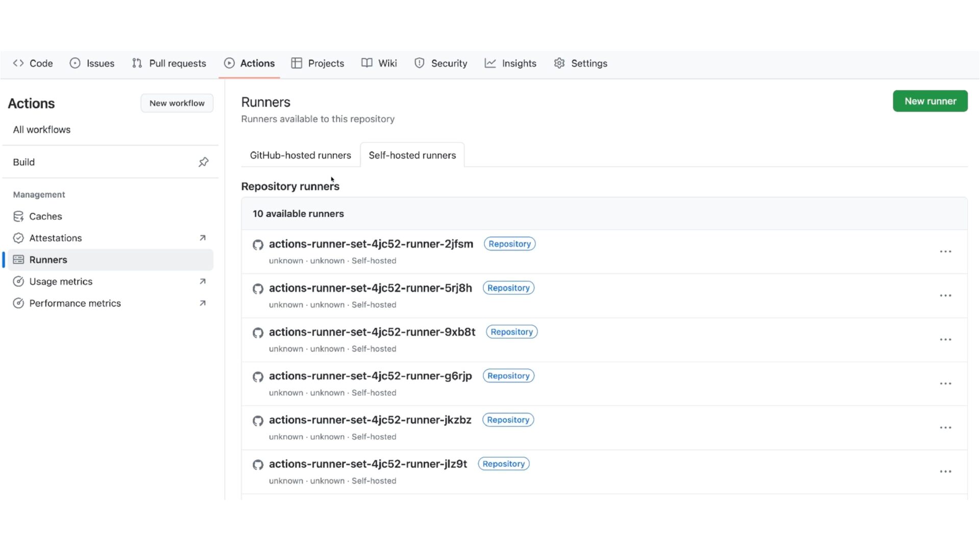Viewport: 980px width, 551px height.
Task: Open Attestations external link arrow
Action: (203, 238)
